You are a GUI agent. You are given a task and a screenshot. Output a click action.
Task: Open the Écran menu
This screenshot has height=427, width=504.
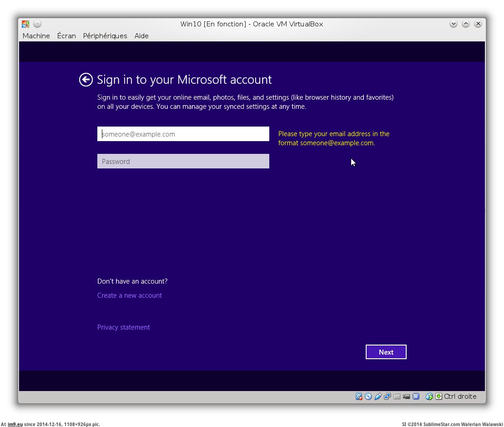pyautogui.click(x=66, y=36)
